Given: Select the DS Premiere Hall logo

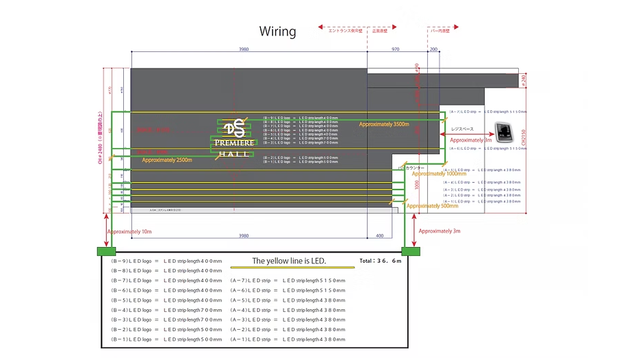Looking at the screenshot, I should (234, 138).
